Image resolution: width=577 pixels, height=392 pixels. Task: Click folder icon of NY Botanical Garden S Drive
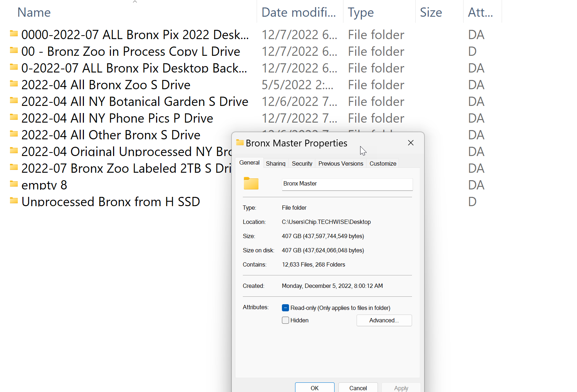tap(14, 100)
